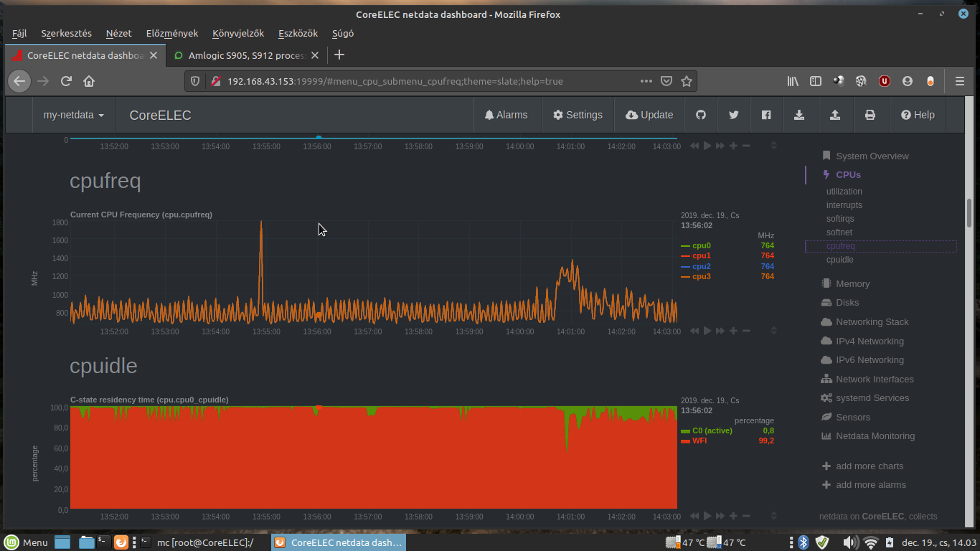Switch to Amlogic S905, S912 tab
980x551 pixels.
247,55
